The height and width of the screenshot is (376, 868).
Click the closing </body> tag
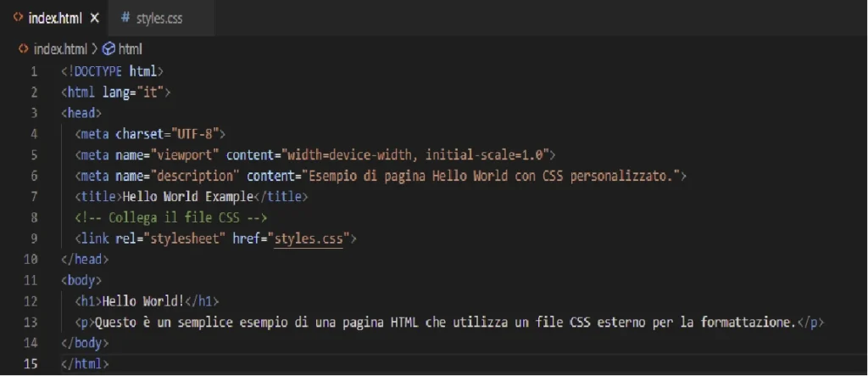click(x=85, y=343)
